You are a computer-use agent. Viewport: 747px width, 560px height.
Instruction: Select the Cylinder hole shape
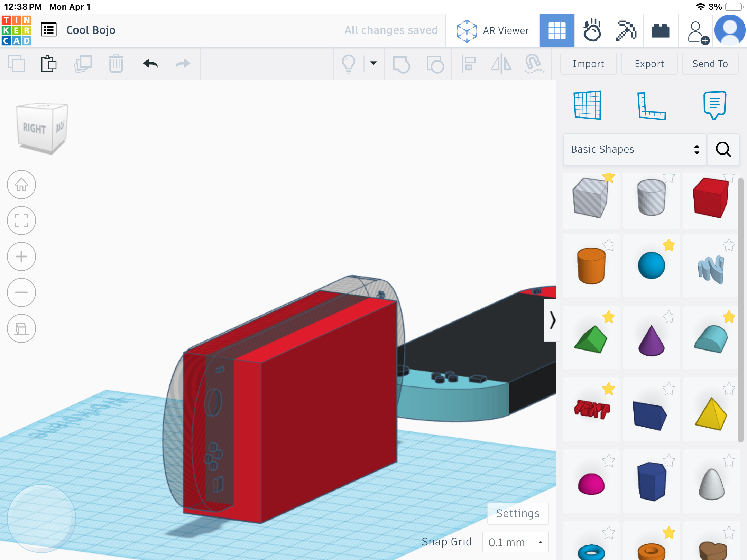(652, 198)
